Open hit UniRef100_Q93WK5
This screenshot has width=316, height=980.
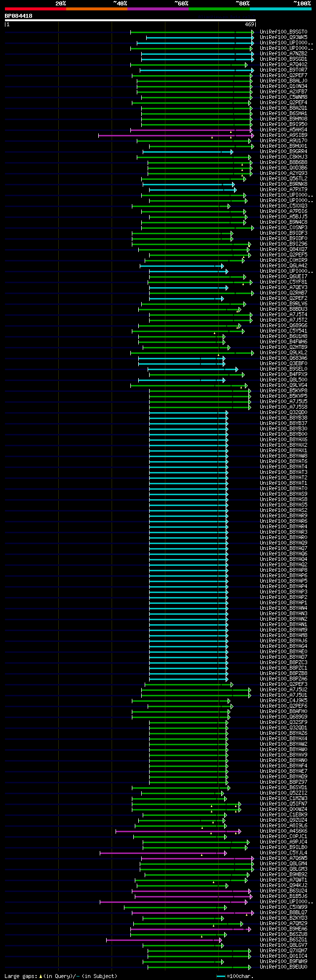(x=283, y=38)
